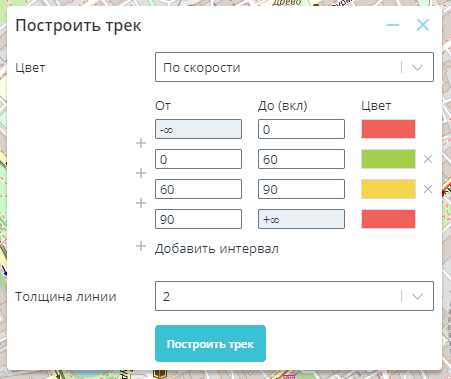Click the plus icon next to Добавить интервал
The image size is (451, 379).
pyautogui.click(x=141, y=246)
